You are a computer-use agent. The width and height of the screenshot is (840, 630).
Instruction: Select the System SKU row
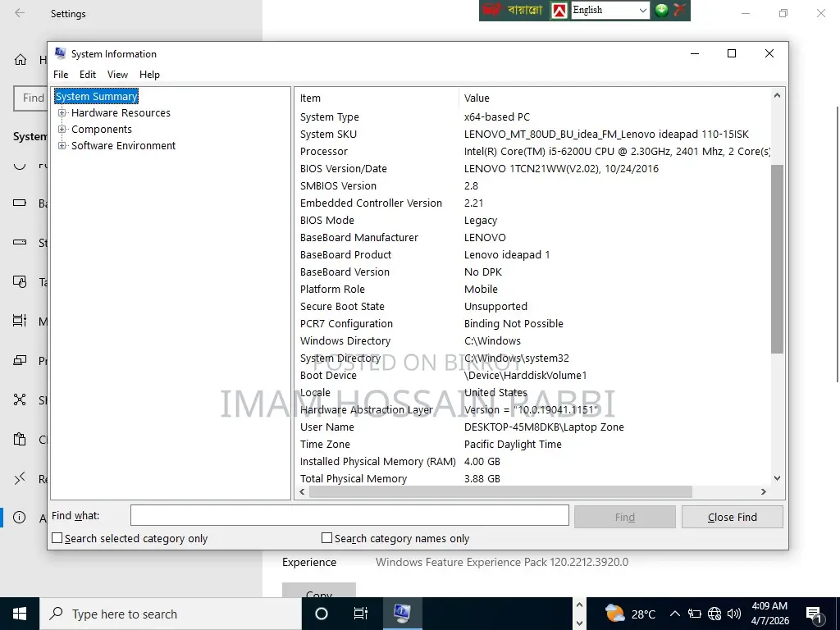(x=533, y=135)
